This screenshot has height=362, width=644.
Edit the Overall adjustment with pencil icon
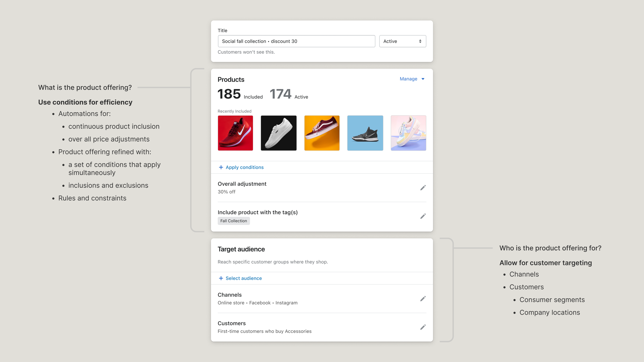click(423, 188)
